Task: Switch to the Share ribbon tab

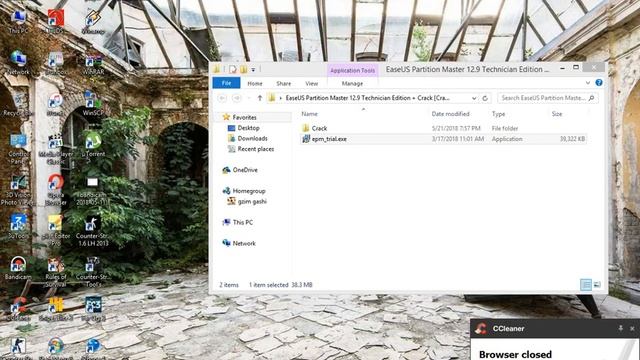Action: tap(284, 83)
